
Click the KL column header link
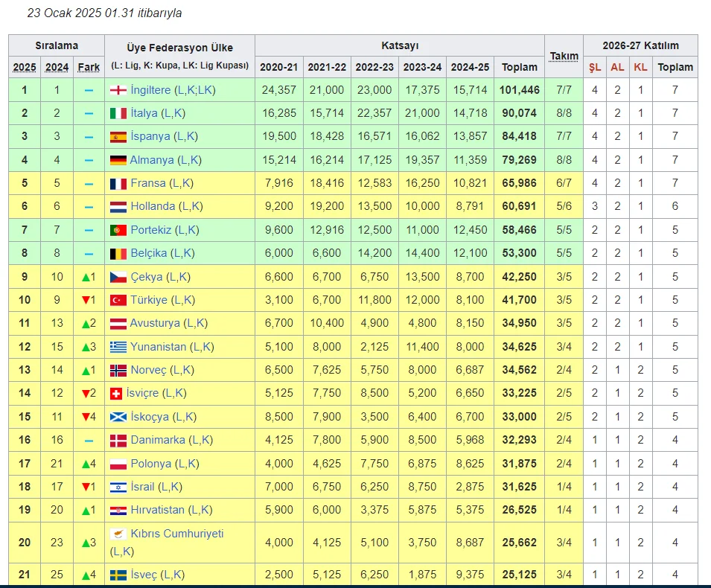tap(640, 67)
